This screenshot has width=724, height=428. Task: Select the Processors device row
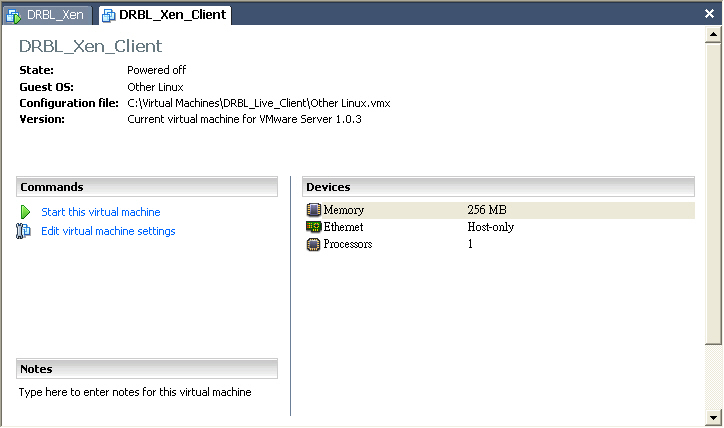(499, 244)
